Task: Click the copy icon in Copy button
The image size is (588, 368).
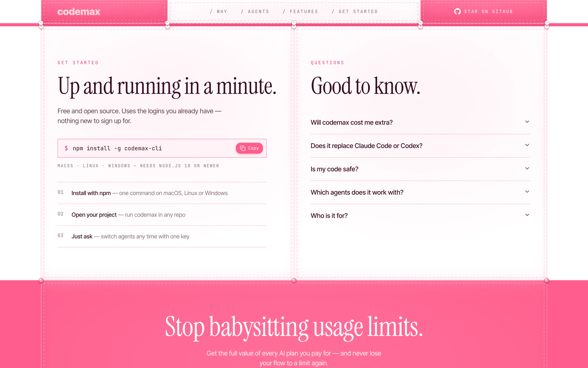Action: pos(243,148)
